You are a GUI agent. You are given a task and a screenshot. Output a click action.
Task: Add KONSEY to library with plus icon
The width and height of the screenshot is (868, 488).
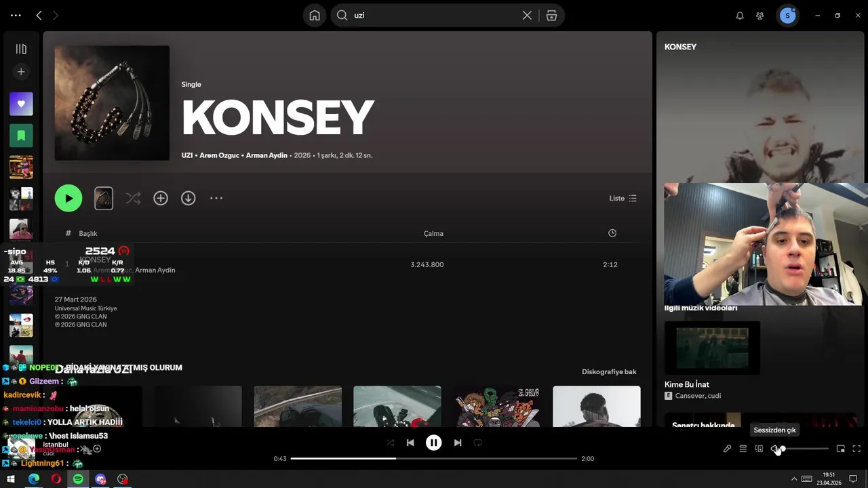coord(161,198)
